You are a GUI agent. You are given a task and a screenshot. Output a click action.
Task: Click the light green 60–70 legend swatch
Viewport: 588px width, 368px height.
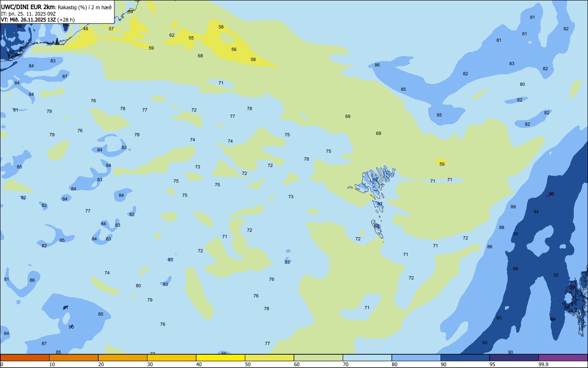click(318, 357)
